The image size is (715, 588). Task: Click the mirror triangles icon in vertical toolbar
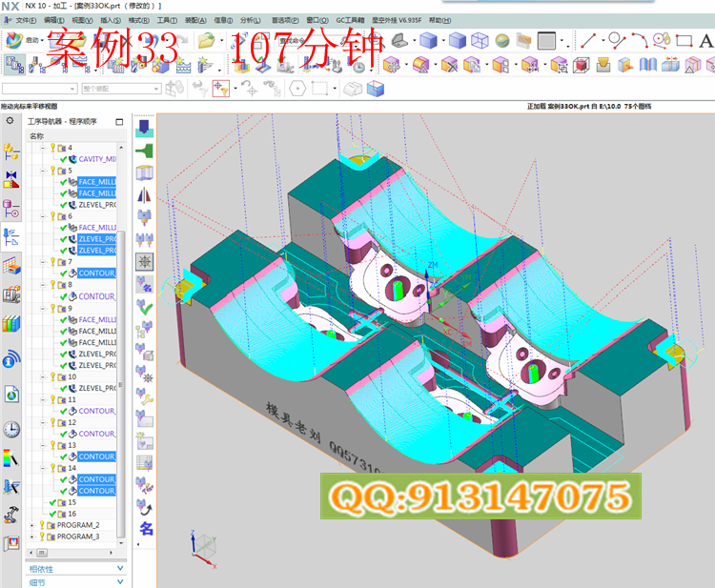point(145,195)
